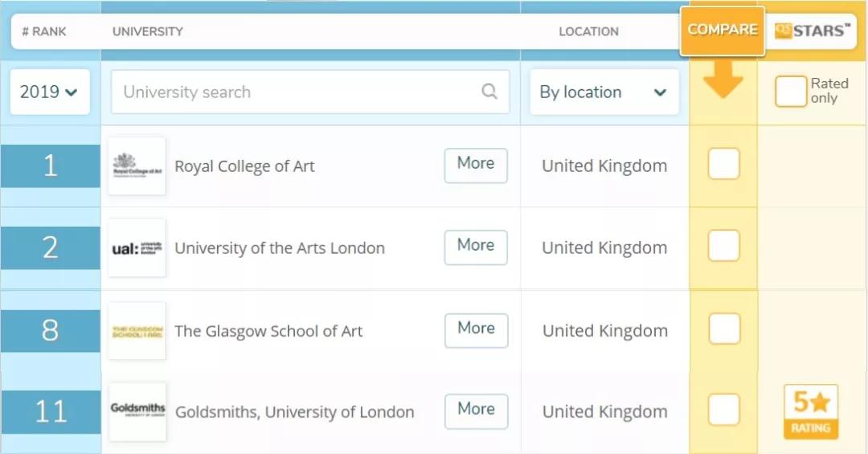Click the orange compare down arrow

[723, 80]
